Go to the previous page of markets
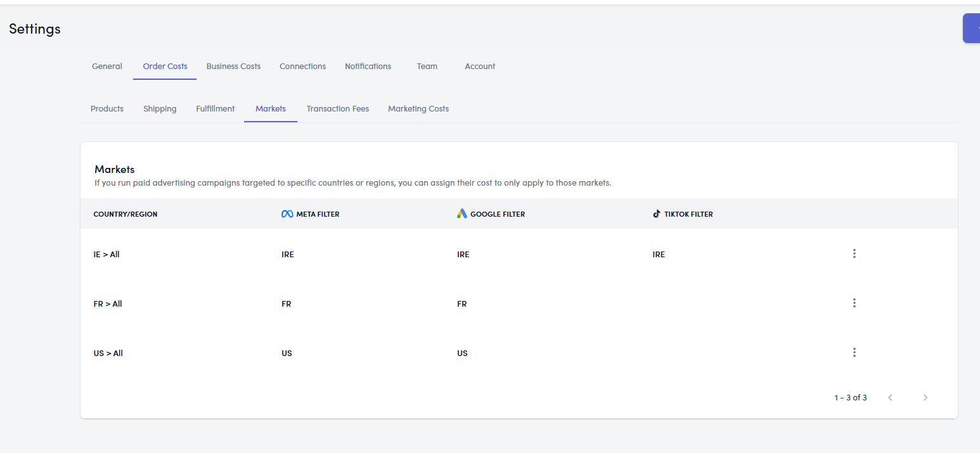 tap(890, 398)
